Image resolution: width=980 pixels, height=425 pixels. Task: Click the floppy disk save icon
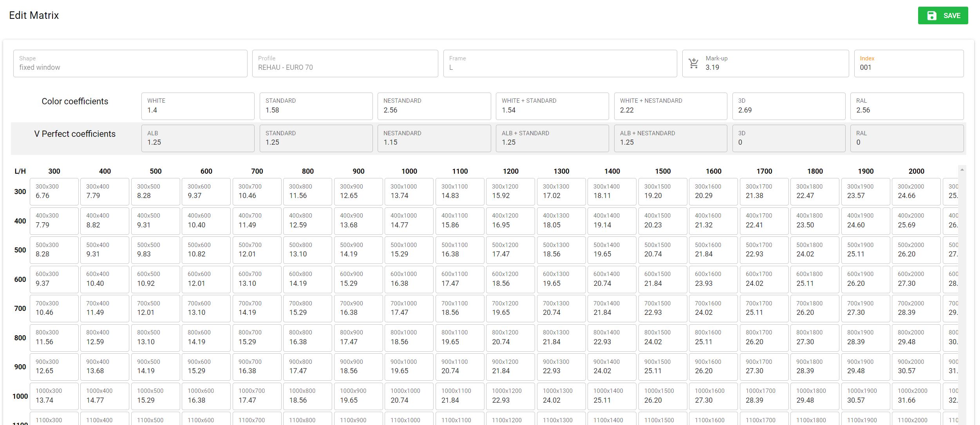tap(931, 16)
